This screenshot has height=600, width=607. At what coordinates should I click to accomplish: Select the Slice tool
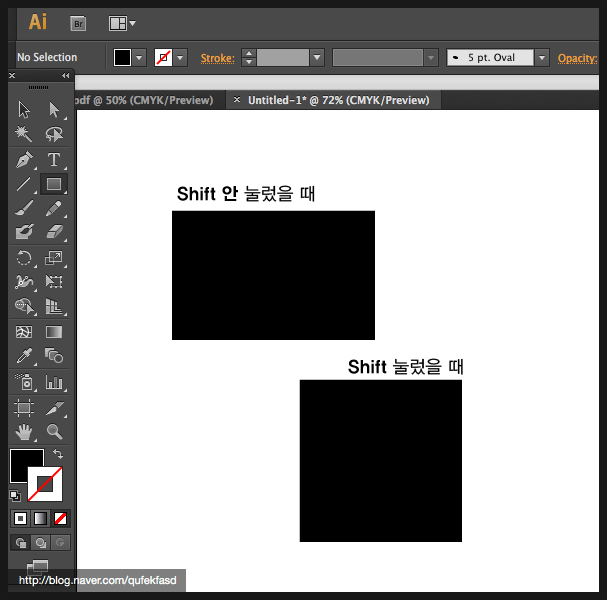pyautogui.click(x=54, y=408)
